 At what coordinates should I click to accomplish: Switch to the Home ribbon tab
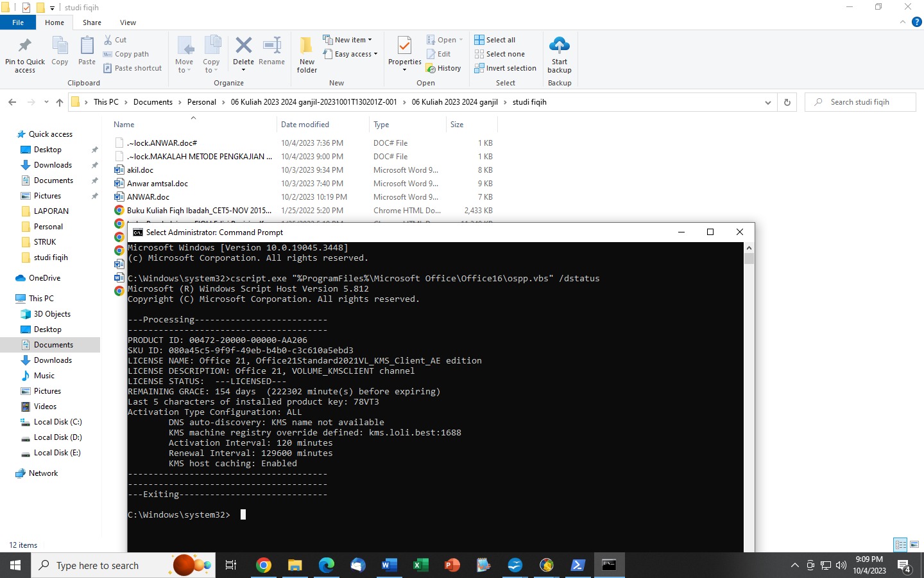click(55, 22)
